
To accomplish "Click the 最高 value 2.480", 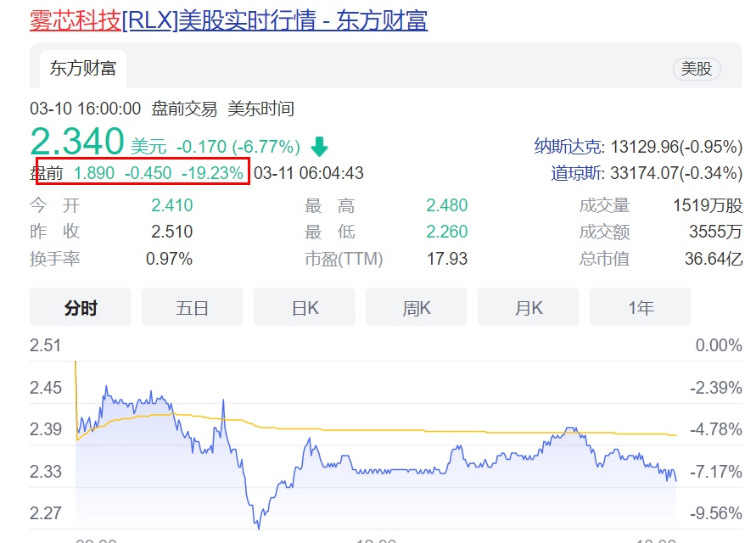I will coord(447,205).
